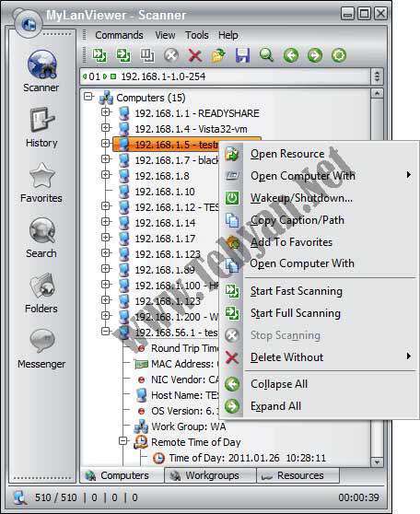Click the pause scanning toolbar icon
Image resolution: width=420 pixels, height=514 pixels.
pyautogui.click(x=147, y=55)
